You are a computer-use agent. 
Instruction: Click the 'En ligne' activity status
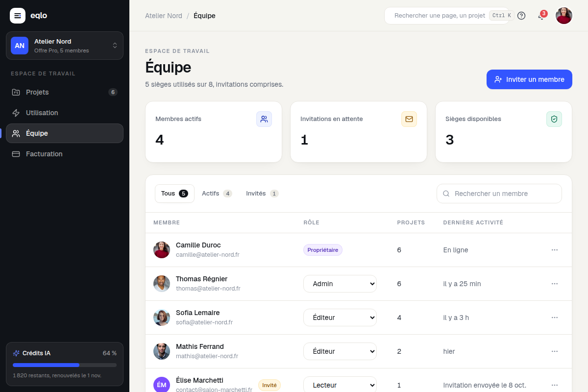click(x=456, y=250)
